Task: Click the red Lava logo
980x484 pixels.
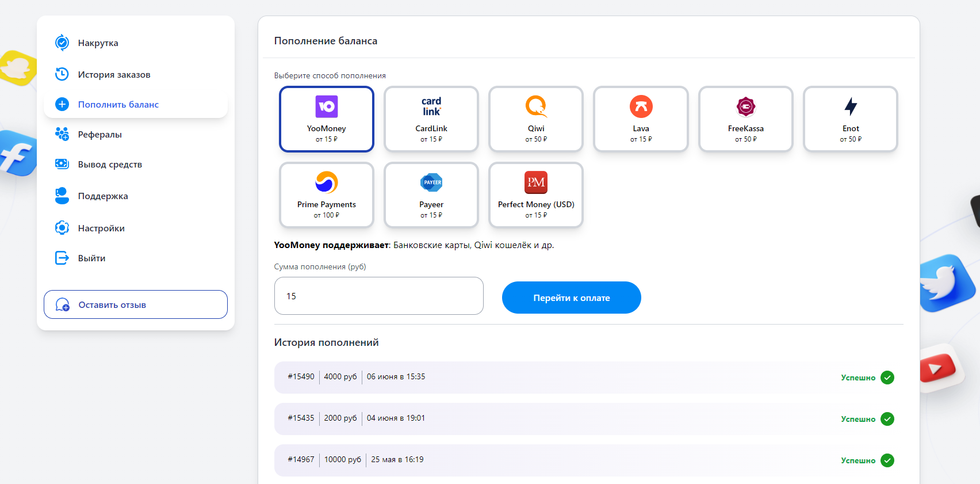Action: pos(641,106)
